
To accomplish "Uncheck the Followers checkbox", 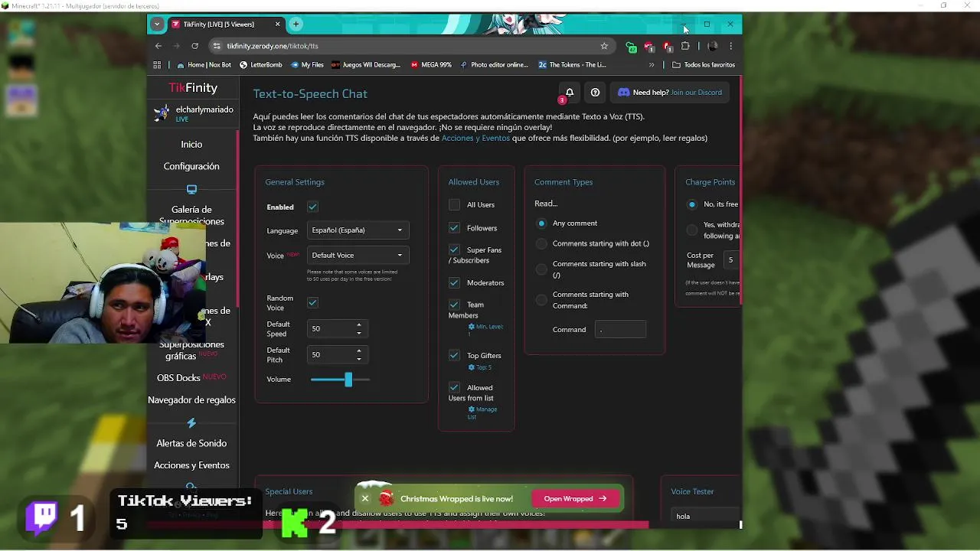I will pos(454,228).
